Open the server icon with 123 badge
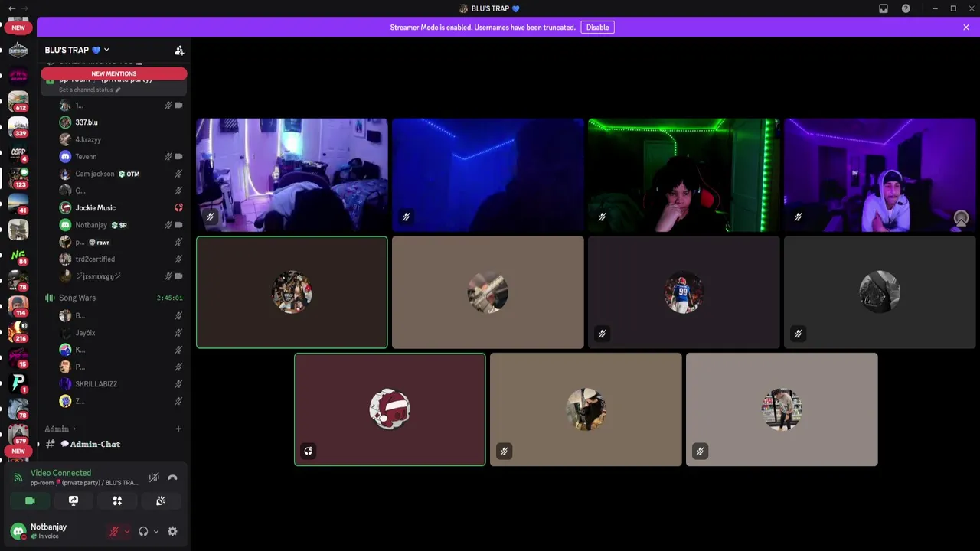 [18, 178]
